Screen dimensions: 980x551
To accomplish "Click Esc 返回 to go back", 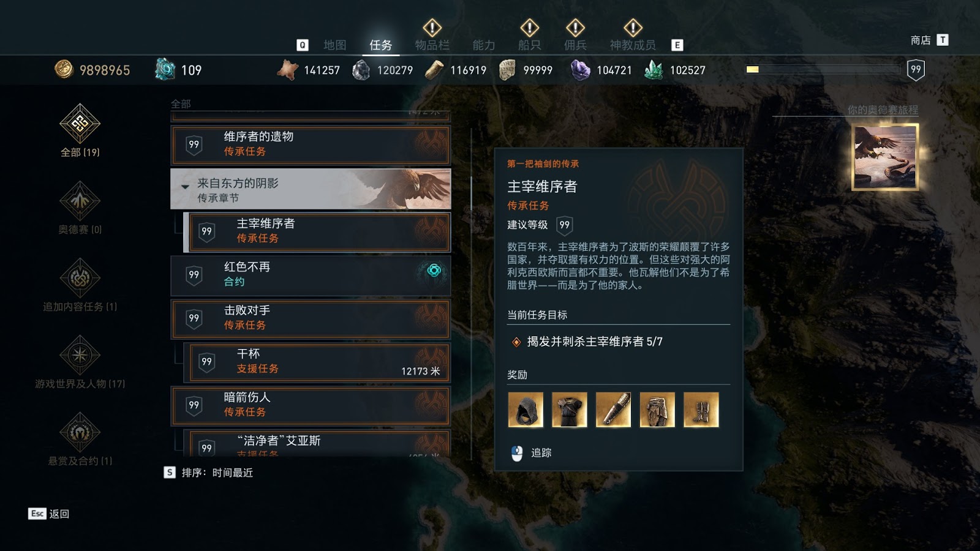I will (49, 514).
